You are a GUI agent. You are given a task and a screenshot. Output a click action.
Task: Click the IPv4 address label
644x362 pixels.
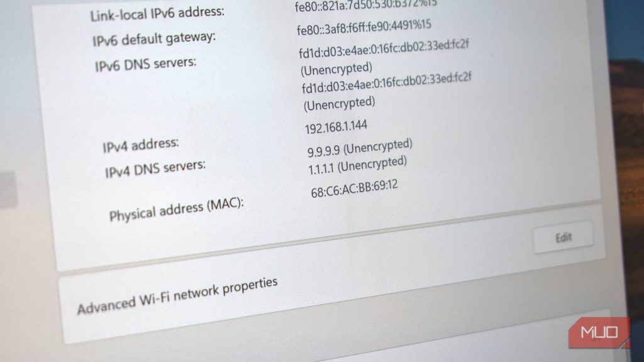point(140,145)
